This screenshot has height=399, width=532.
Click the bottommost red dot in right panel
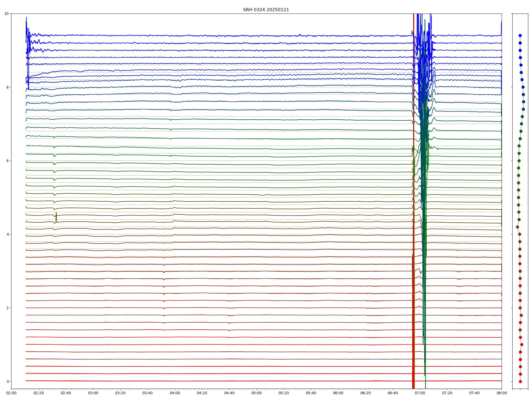tap(520, 381)
